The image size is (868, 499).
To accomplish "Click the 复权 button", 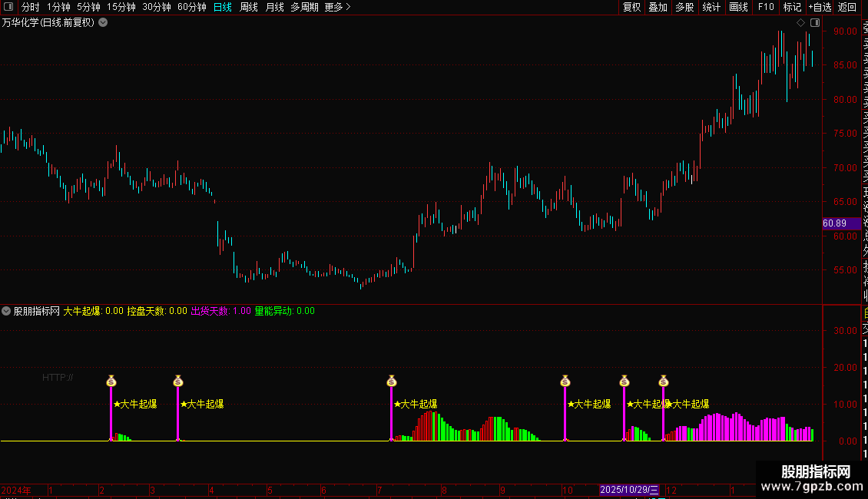I will [x=631, y=7].
